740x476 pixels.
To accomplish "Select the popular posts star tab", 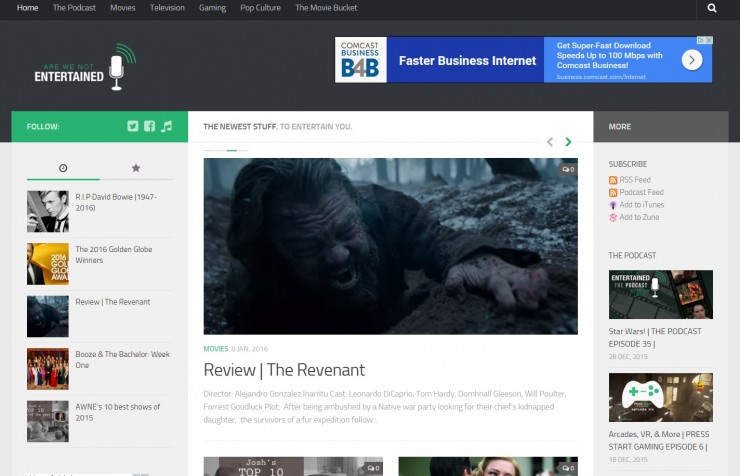I will pos(136,168).
